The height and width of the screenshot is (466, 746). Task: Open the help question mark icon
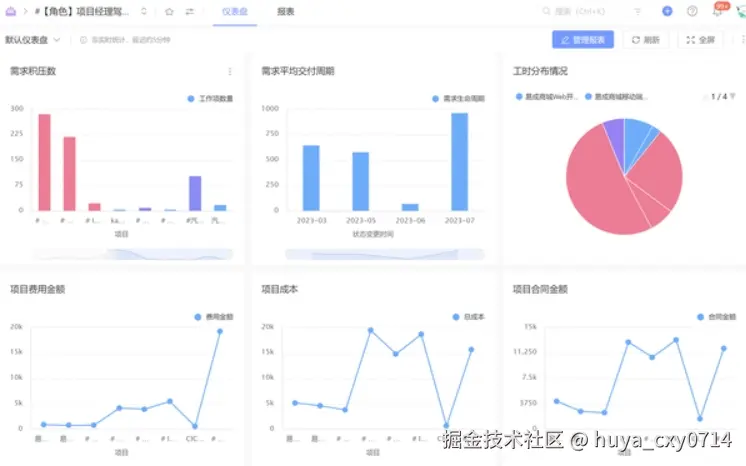tap(692, 11)
